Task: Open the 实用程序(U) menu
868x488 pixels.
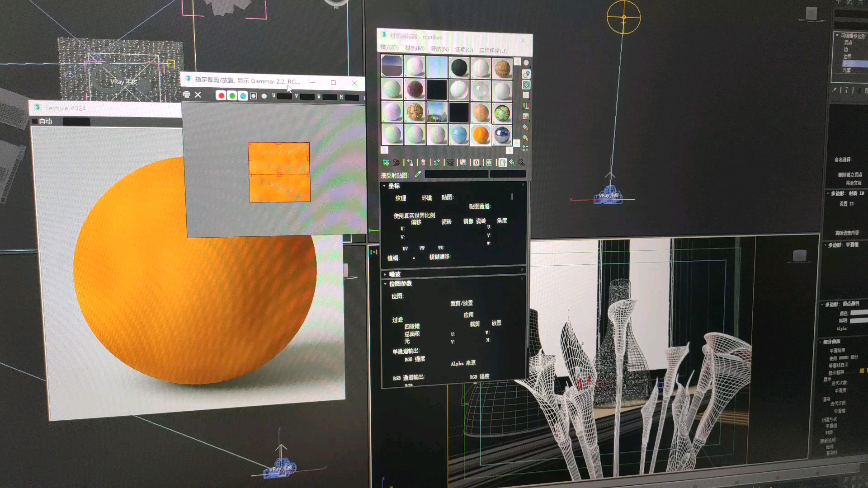Action: tap(492, 51)
